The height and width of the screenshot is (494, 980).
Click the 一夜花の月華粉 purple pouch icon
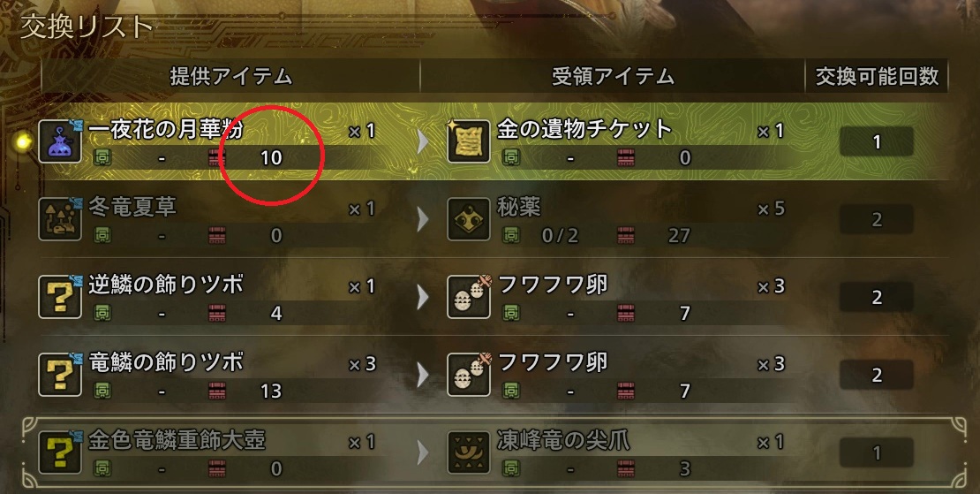click(60, 142)
